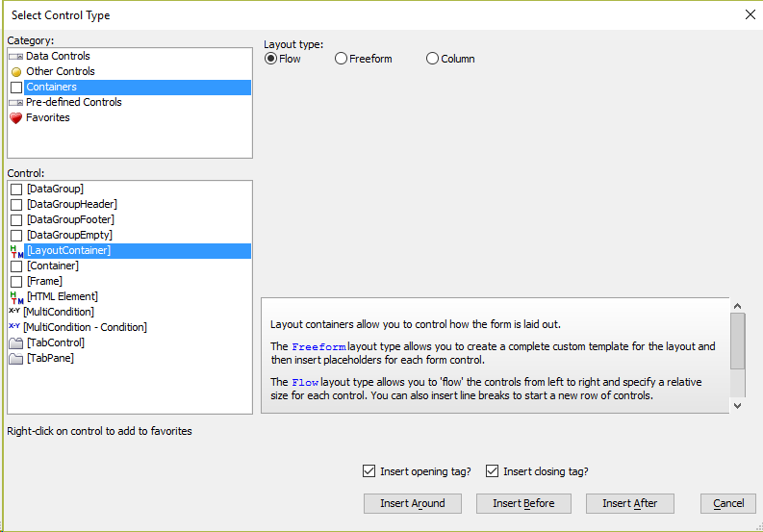Screen dimensions: 763x532
Task: Click the [DataGroup] control icon
Action: click(16, 190)
